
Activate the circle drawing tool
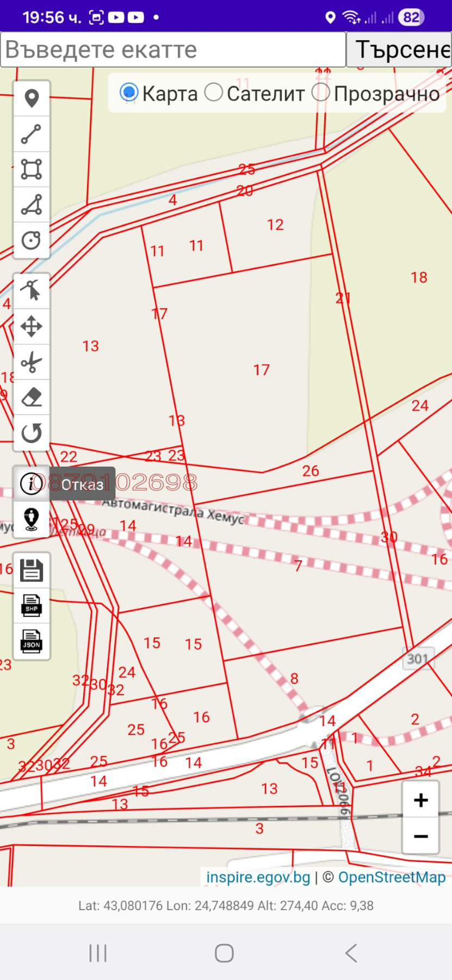coord(32,240)
